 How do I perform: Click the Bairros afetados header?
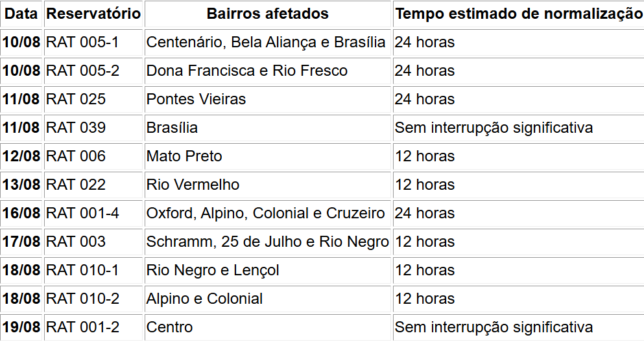(x=268, y=14)
